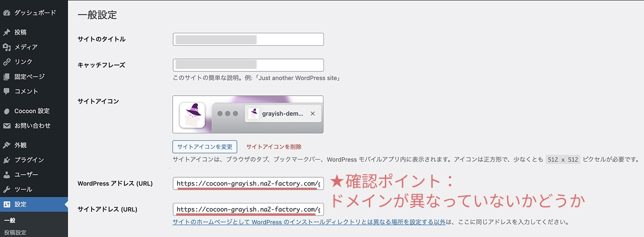Click the sliders icon beside 設定
The image size is (644, 237).
coord(7,204)
